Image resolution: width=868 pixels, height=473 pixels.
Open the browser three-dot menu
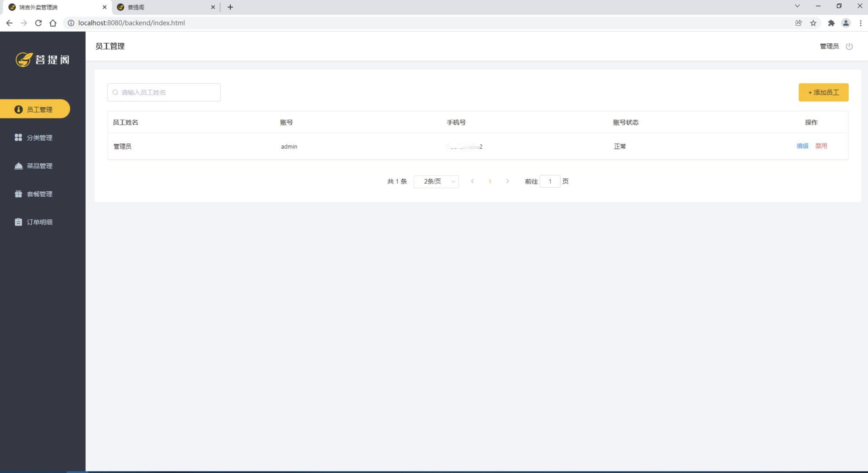click(x=861, y=23)
